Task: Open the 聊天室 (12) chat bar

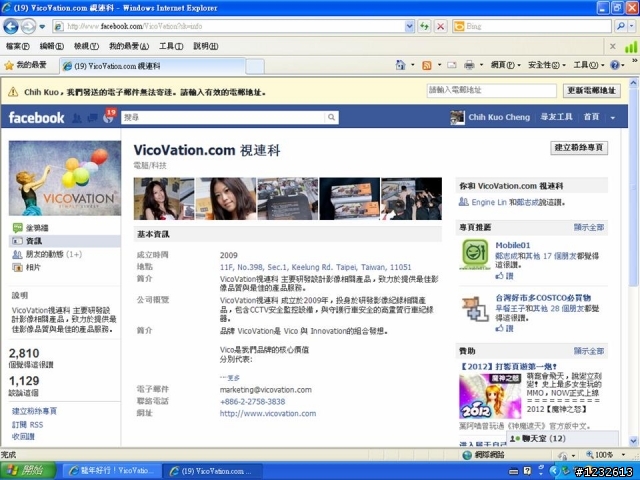Action: tap(562, 439)
